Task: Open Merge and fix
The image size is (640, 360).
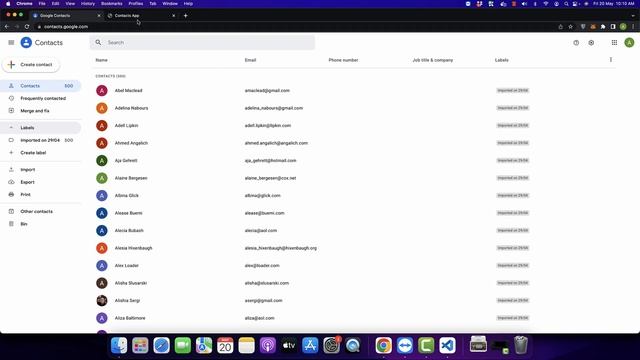Action: [x=35, y=111]
